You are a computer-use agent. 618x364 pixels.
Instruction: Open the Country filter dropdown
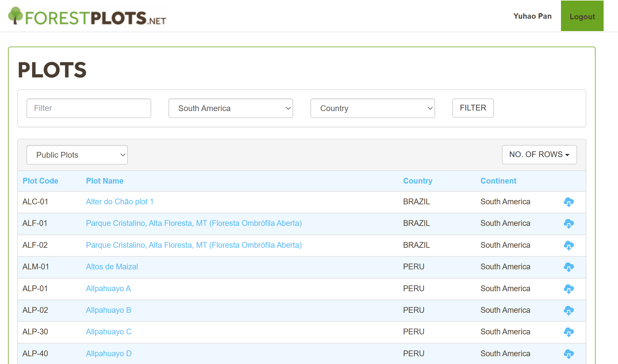(373, 108)
